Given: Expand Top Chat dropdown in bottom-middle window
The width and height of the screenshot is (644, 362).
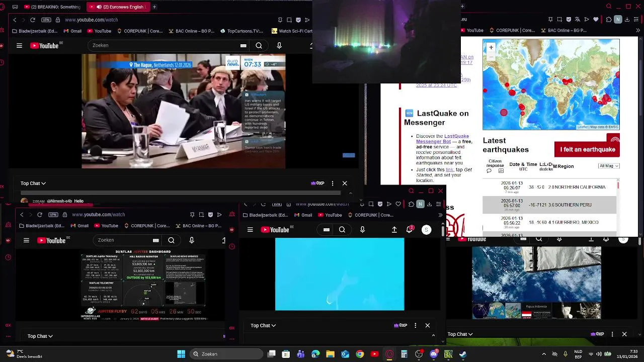Looking at the screenshot, I should (263, 326).
